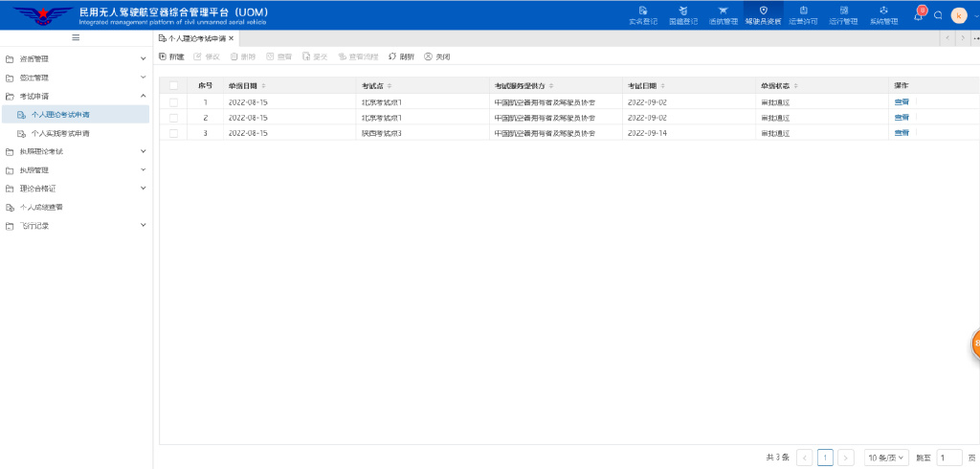The image size is (980, 469).
Task: Select the 驾驶员资质 shield module
Action: tap(763, 15)
